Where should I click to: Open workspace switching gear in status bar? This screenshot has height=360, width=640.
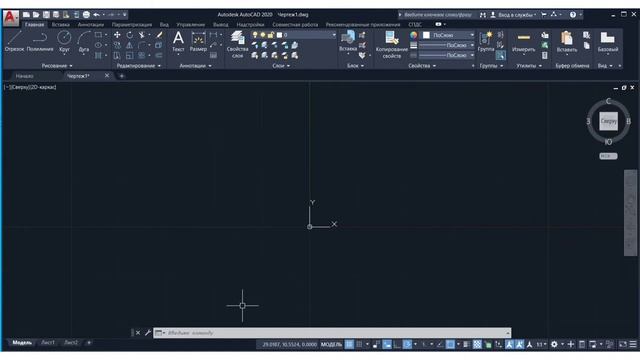554,344
